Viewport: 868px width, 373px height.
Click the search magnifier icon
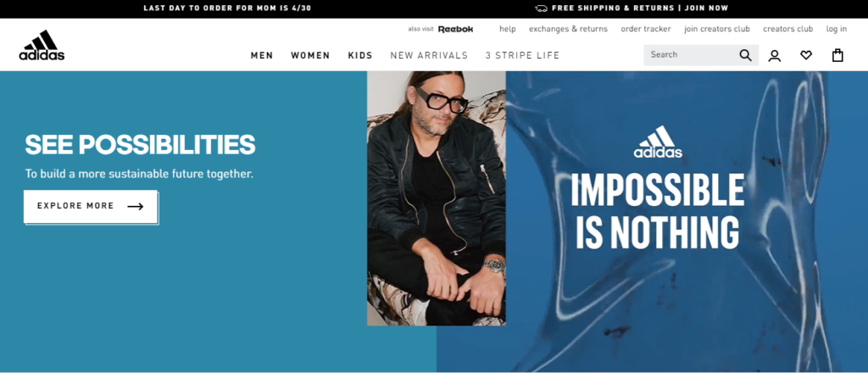745,55
